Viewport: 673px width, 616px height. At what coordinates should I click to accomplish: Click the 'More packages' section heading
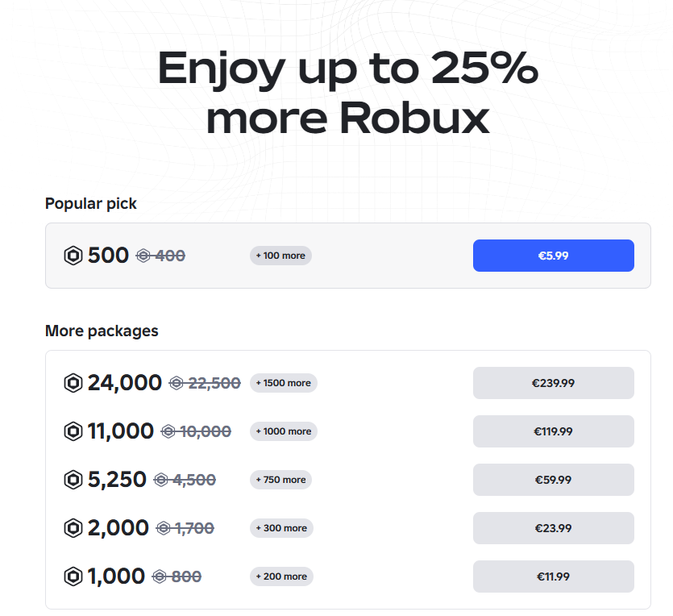[101, 331]
